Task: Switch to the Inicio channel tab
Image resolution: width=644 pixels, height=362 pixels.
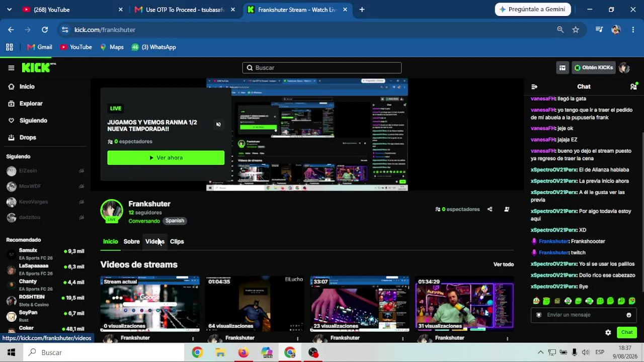Action: pos(110,241)
